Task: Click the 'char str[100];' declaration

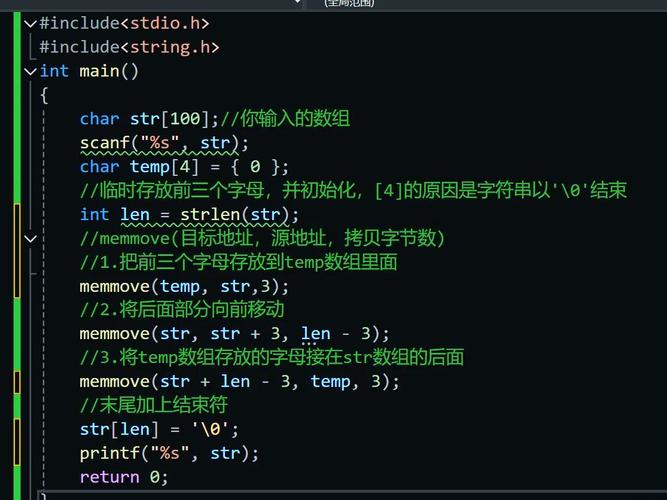Action: [149, 119]
